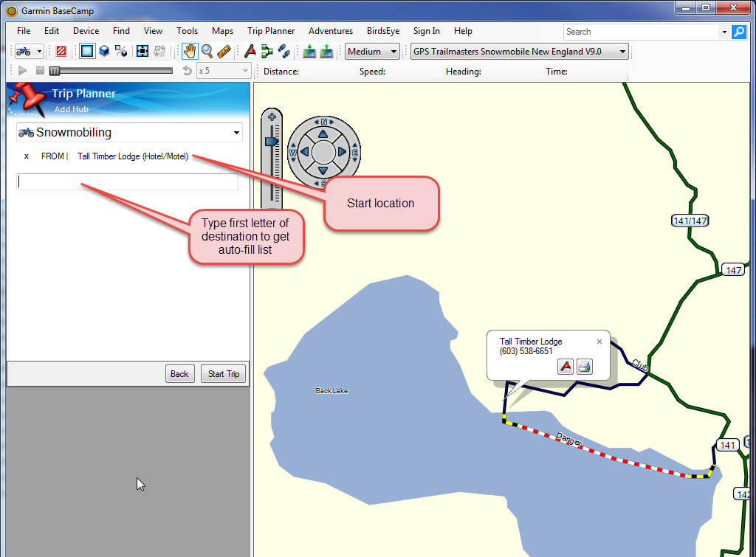Screen dimensions: 756x557
Task: Open the BirdsEye menu
Action: (383, 31)
